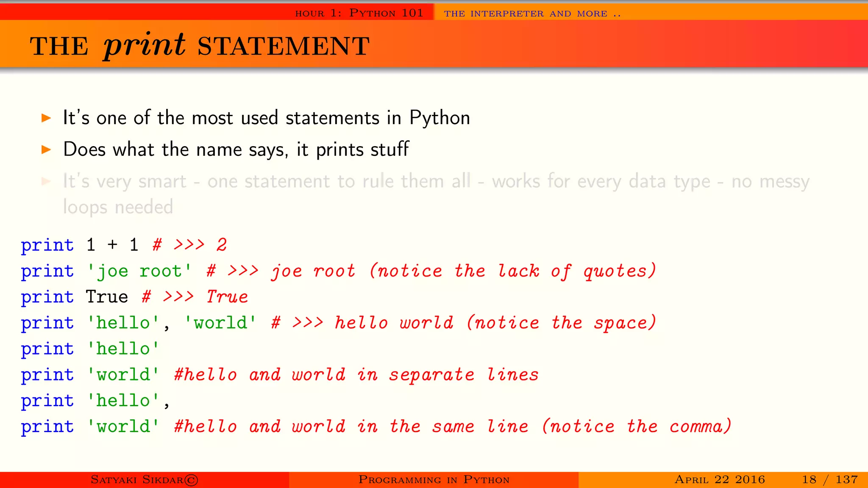868x488 pixels.
Task: Click 'Programming in Python' footer title
Action: click(x=434, y=480)
